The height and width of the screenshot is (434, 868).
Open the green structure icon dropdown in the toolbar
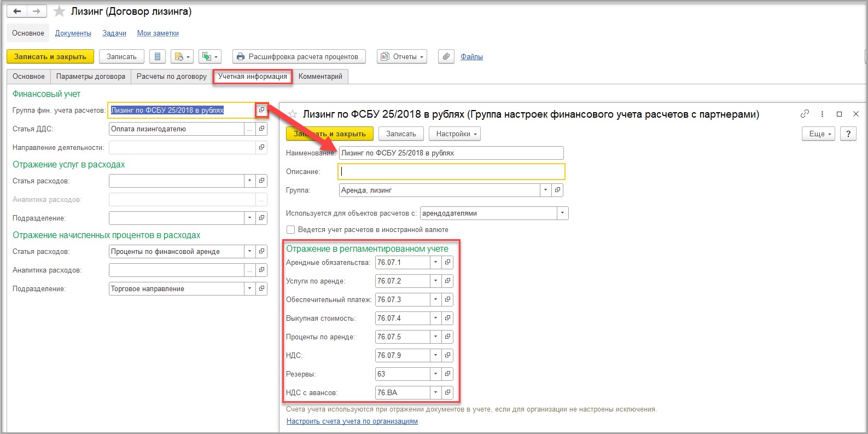tap(210, 56)
